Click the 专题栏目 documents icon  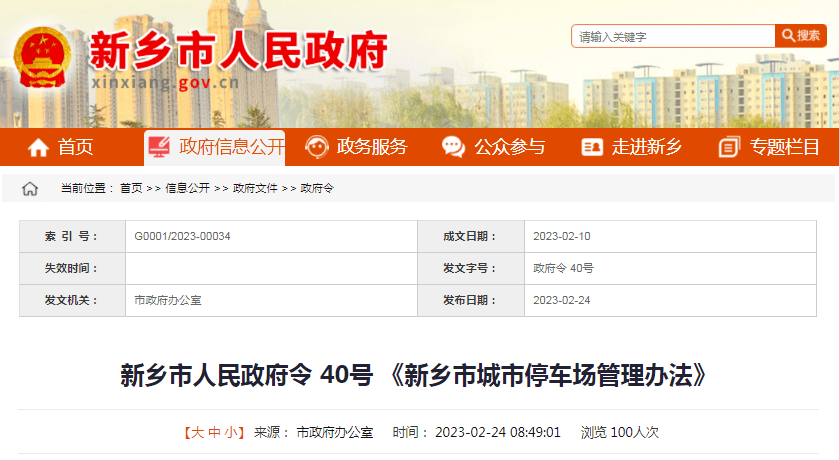(x=729, y=147)
